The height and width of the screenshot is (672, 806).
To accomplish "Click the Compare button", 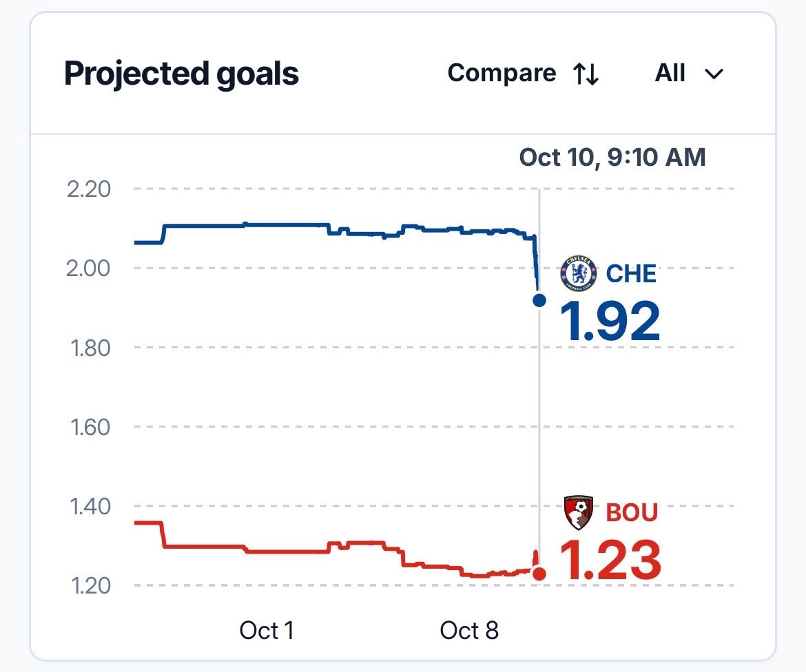I will tap(524, 74).
